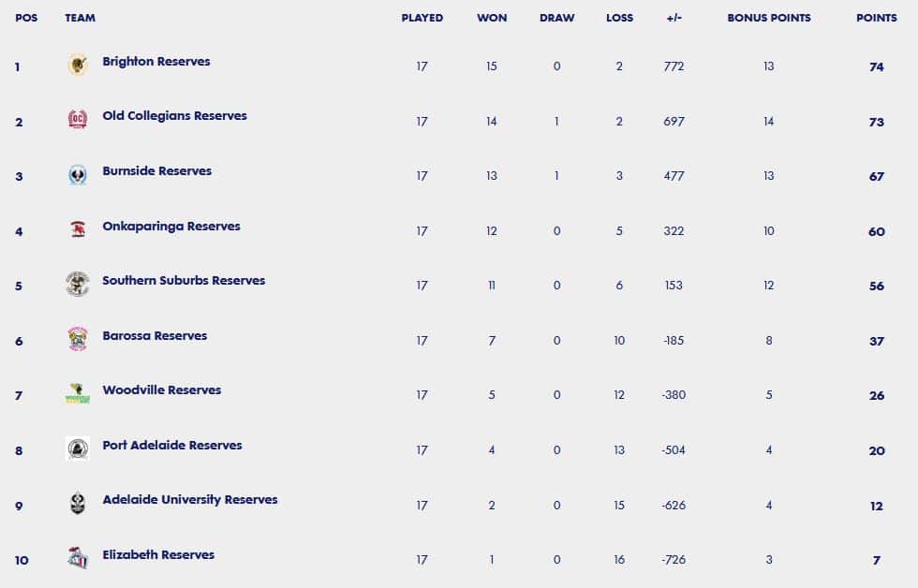
Task: Sort table by the POINTS column header
Action: [877, 18]
